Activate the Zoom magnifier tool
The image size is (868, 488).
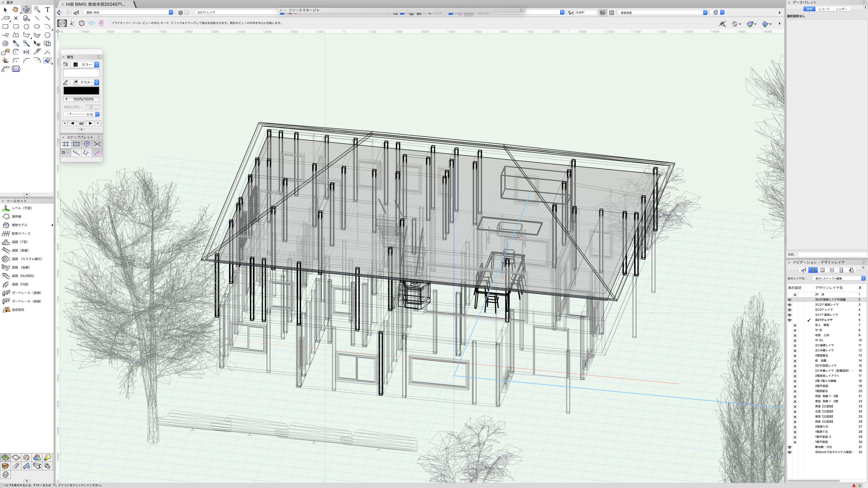37,9
